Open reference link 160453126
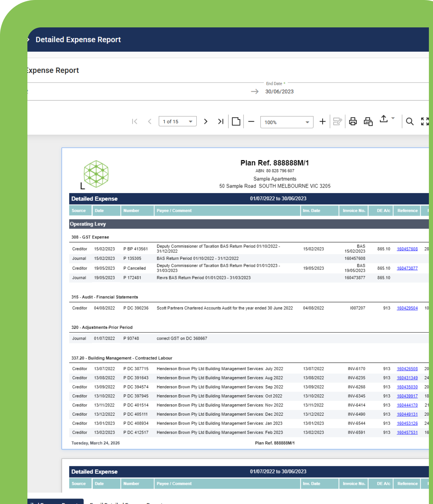This screenshot has width=433, height=504. (x=407, y=424)
